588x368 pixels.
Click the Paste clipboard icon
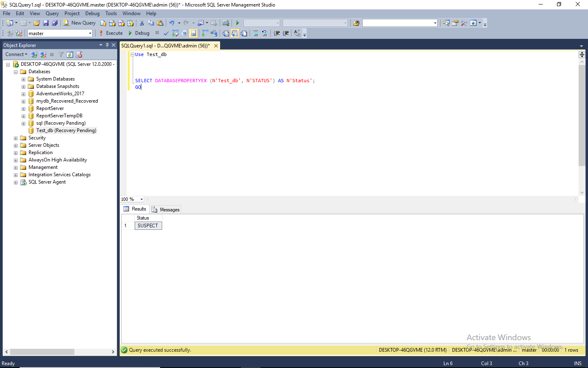[x=160, y=23]
